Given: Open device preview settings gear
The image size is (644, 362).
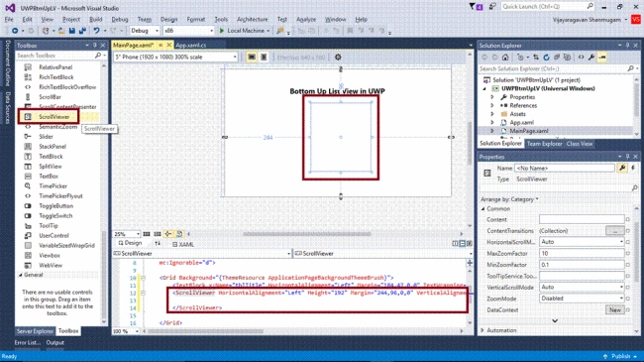Looking at the screenshot, I should tap(338, 58).
